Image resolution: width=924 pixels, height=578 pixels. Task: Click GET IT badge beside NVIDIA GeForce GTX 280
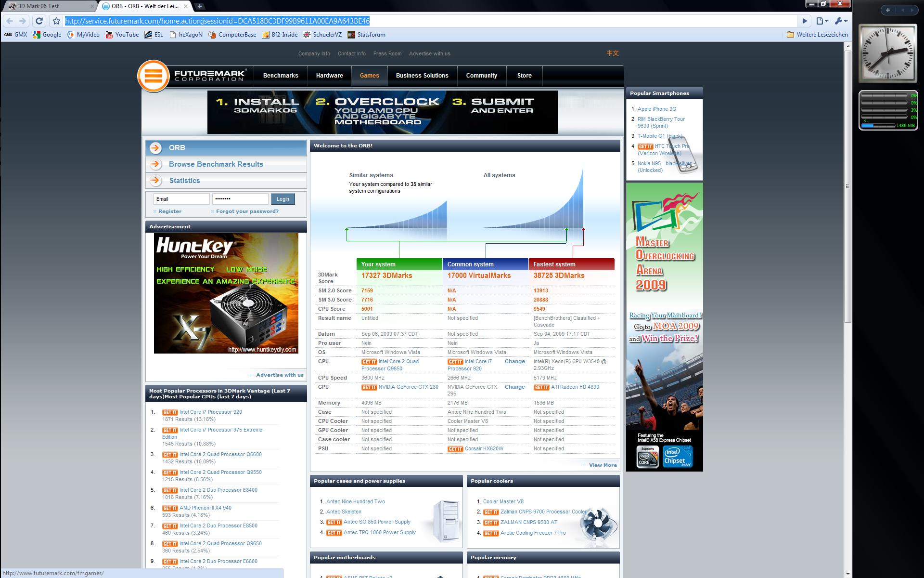tap(369, 387)
